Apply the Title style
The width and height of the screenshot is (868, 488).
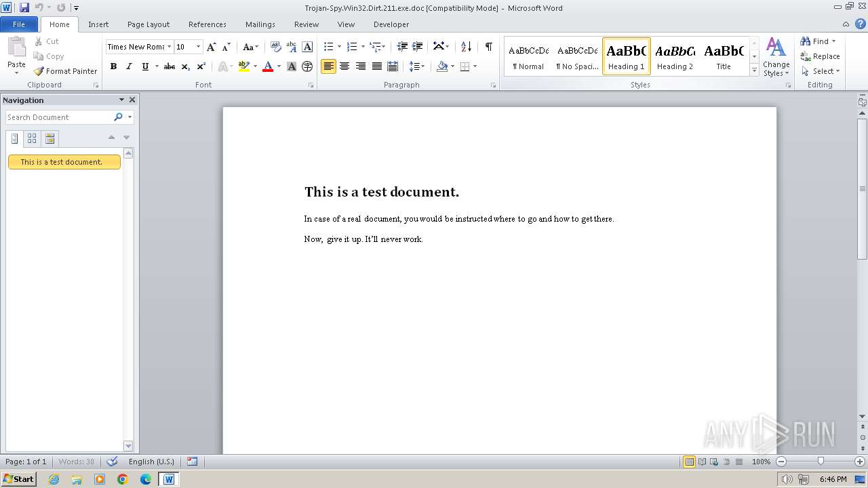(x=724, y=56)
